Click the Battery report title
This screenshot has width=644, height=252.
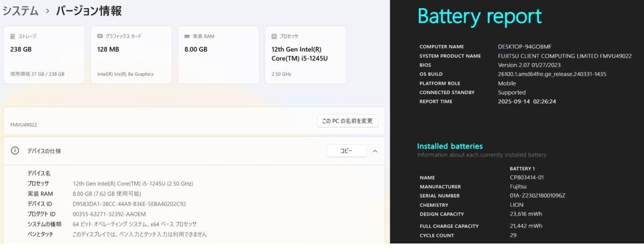tap(480, 16)
